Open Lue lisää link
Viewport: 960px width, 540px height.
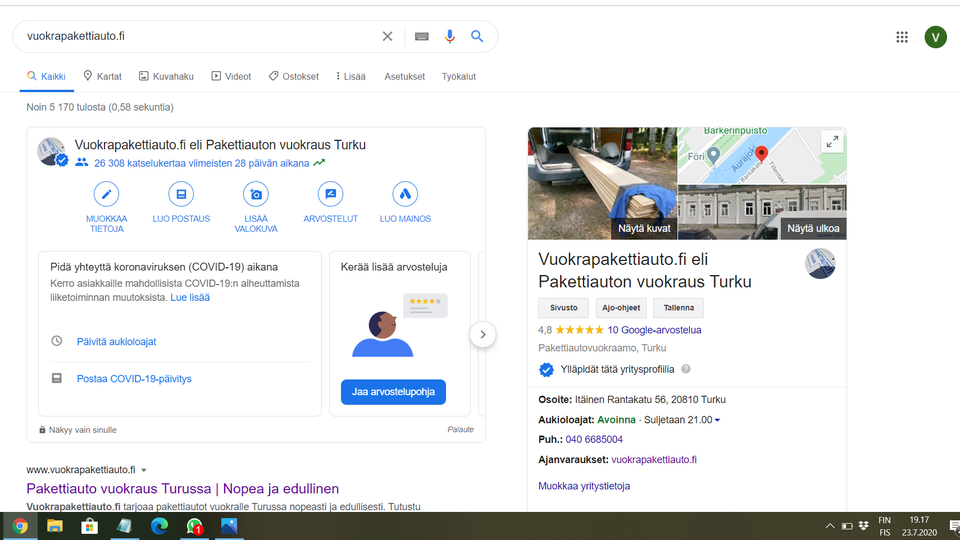click(x=190, y=298)
